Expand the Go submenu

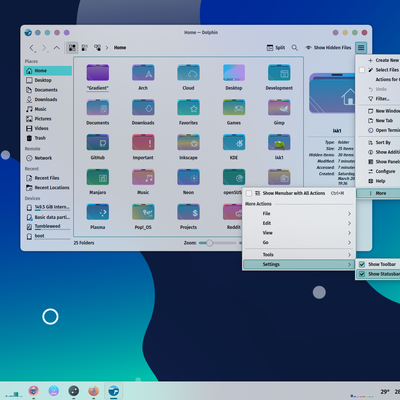(299, 242)
